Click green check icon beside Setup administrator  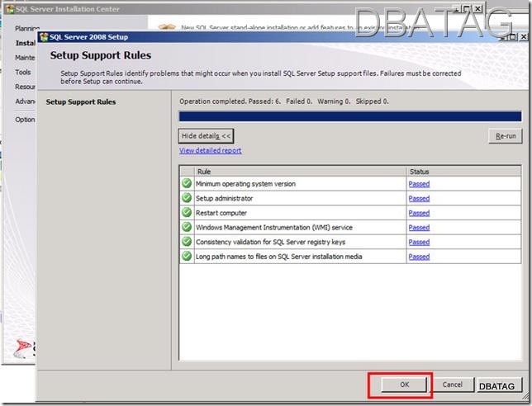pos(187,199)
